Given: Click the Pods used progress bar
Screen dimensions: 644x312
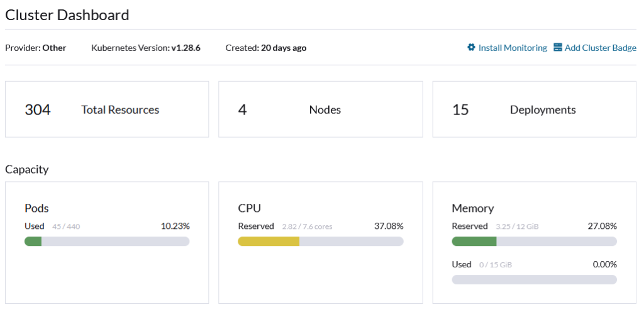Looking at the screenshot, I should (107, 242).
